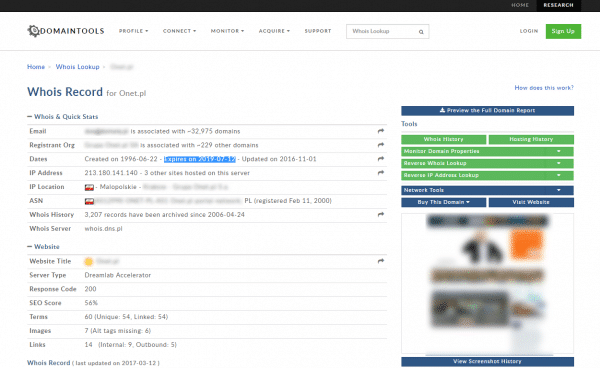This screenshot has width=600, height=368.
Task: Click the share arrow beside Website Title
Action: 381,261
